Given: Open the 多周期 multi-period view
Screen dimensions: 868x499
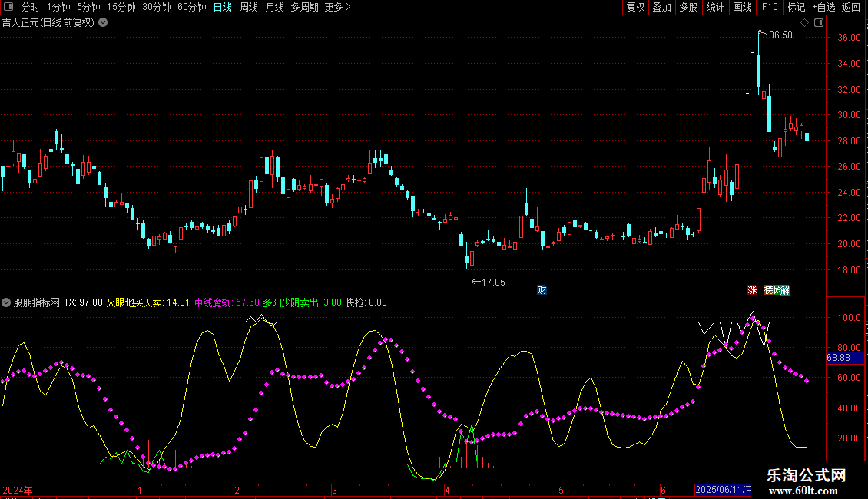Looking at the screenshot, I should click(304, 7).
